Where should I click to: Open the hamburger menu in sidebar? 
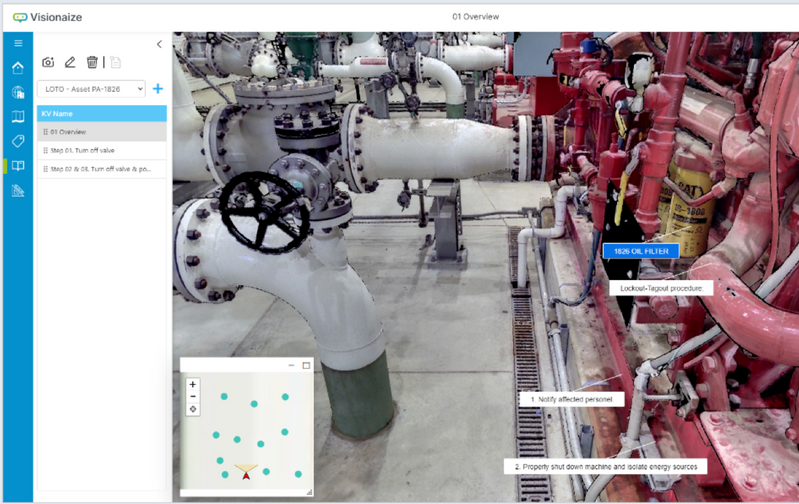(17, 43)
